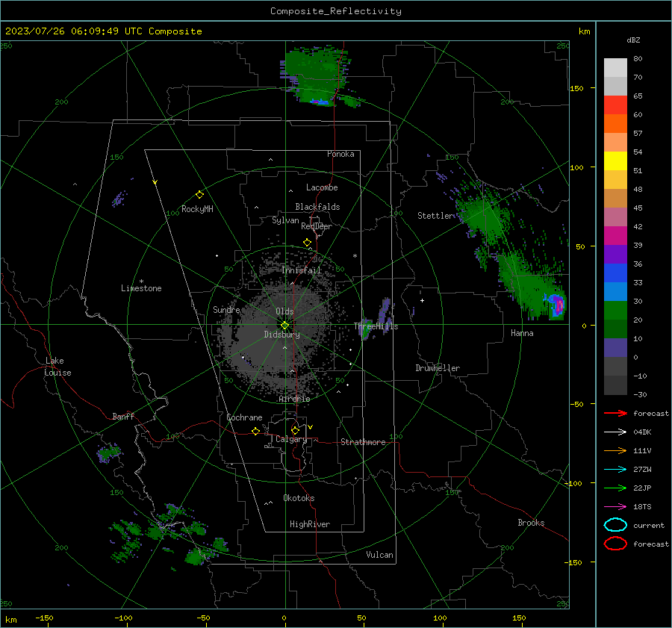Click the 'current' legend text

pos(649,525)
